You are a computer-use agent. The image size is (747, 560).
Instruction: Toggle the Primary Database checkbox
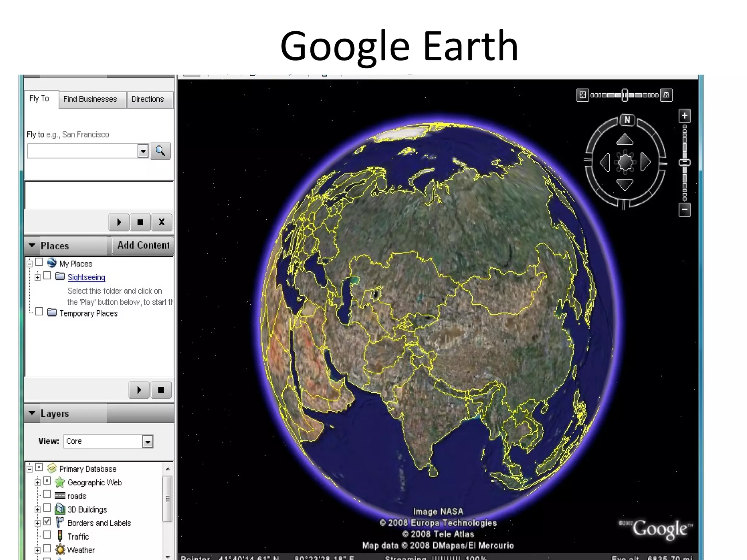(39, 467)
